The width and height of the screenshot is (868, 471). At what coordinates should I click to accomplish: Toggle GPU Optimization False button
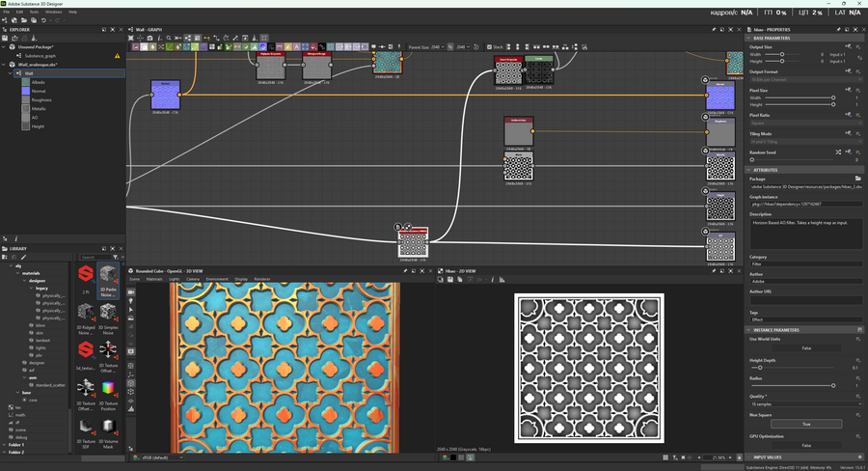point(805,445)
